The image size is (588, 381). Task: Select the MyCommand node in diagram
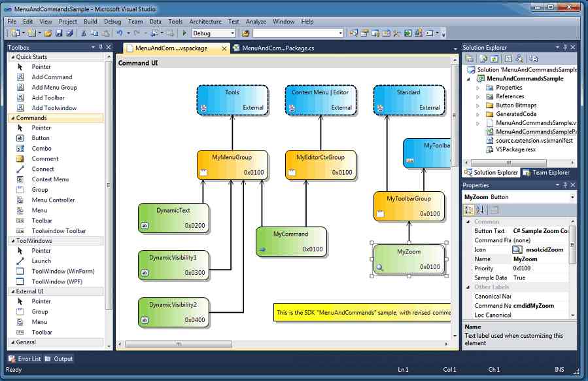point(291,242)
